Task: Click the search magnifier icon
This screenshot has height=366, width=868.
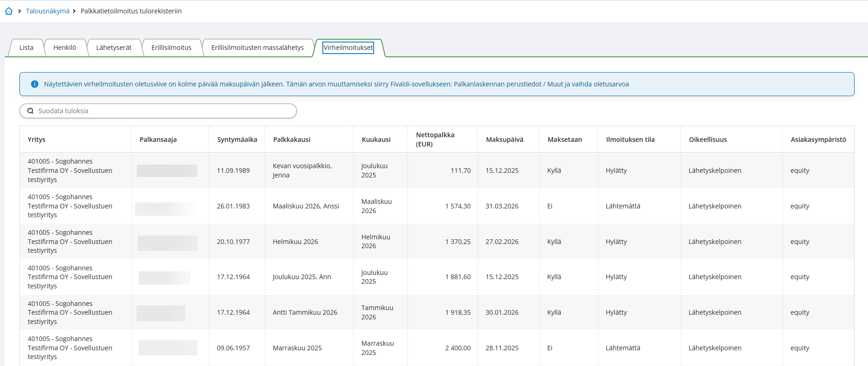Action: click(x=31, y=111)
